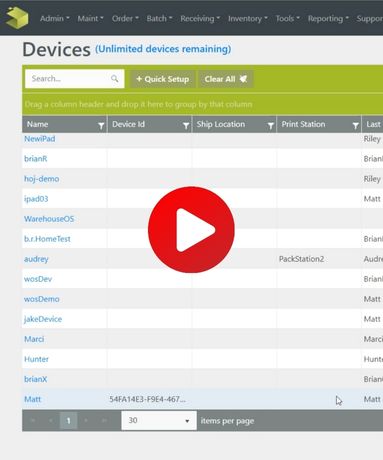This screenshot has width=383, height=460.
Task: Open the ipad03 device link
Action: coord(36,199)
